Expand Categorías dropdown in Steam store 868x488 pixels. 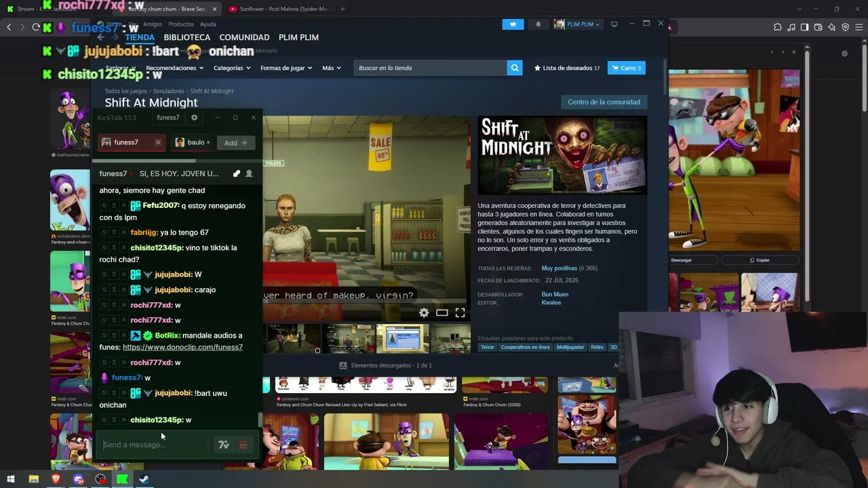tap(232, 68)
